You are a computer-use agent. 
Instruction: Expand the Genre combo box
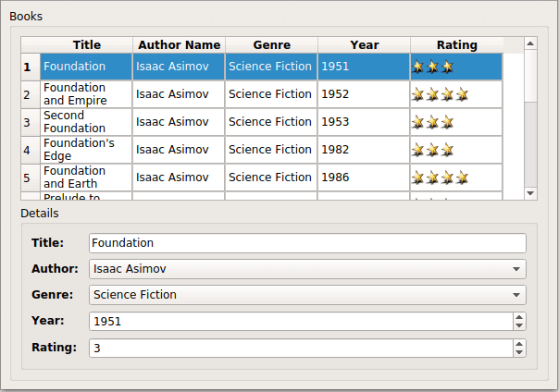(x=516, y=295)
